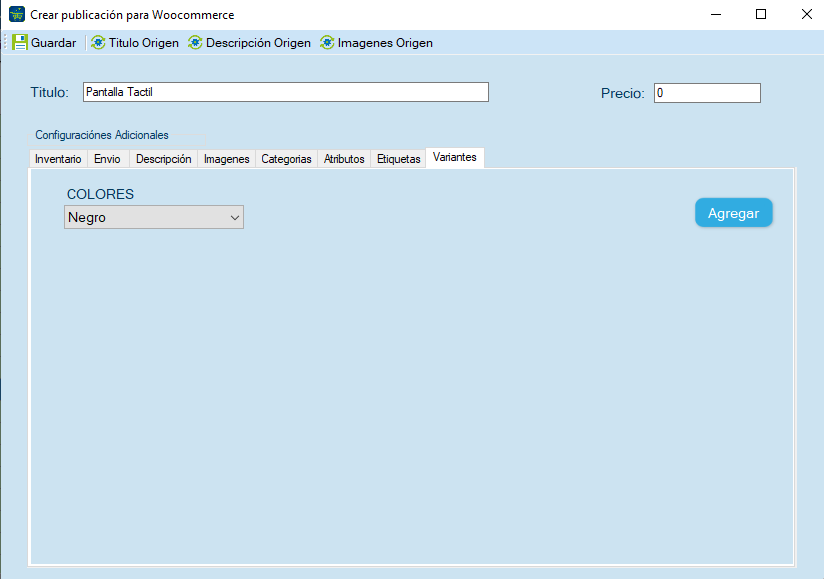Click the Descripción Origen gear icon
The width and height of the screenshot is (824, 579).
pyautogui.click(x=195, y=43)
